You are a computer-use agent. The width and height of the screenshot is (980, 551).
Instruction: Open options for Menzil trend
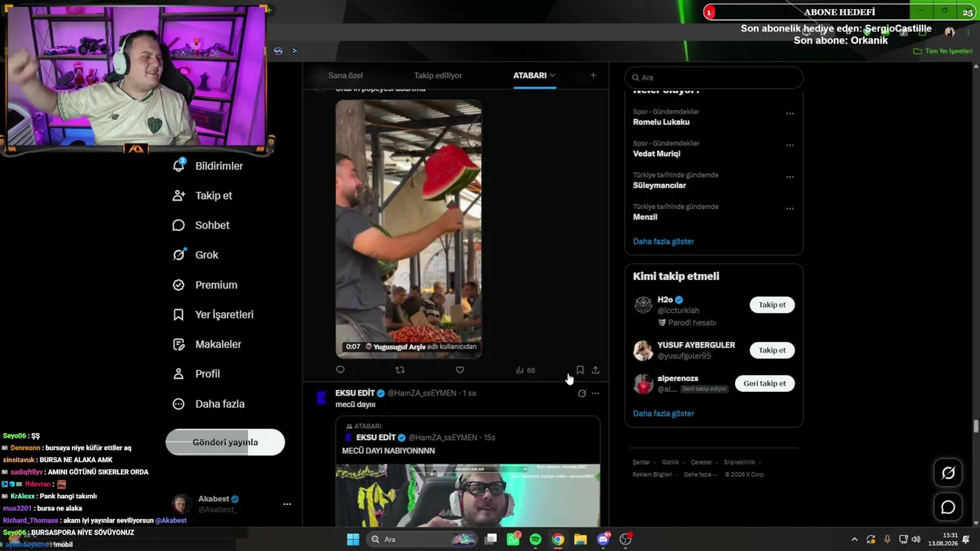(789, 208)
